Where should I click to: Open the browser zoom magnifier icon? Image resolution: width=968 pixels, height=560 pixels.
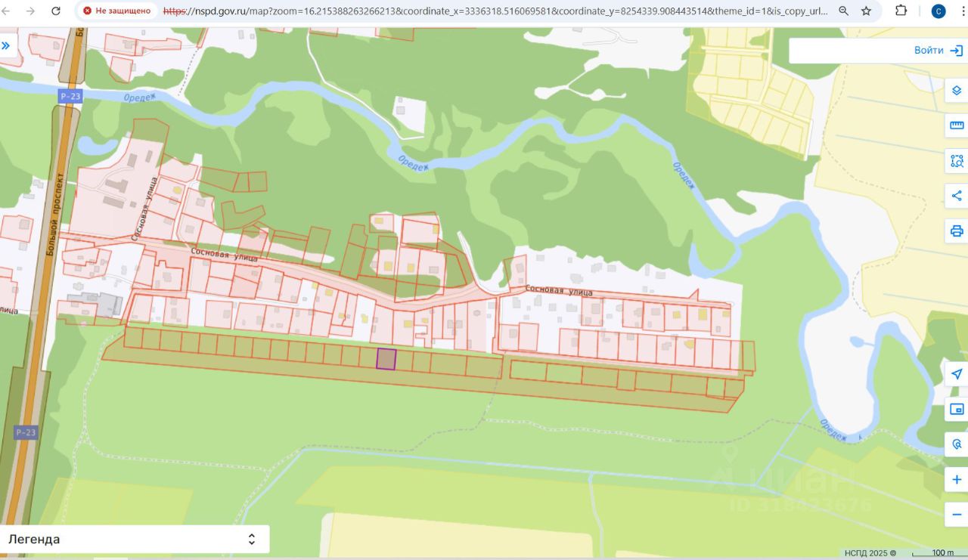(844, 11)
